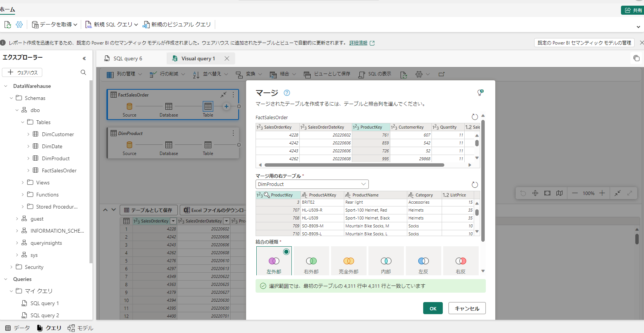
Task: Select the right outer join type
Action: (x=311, y=261)
